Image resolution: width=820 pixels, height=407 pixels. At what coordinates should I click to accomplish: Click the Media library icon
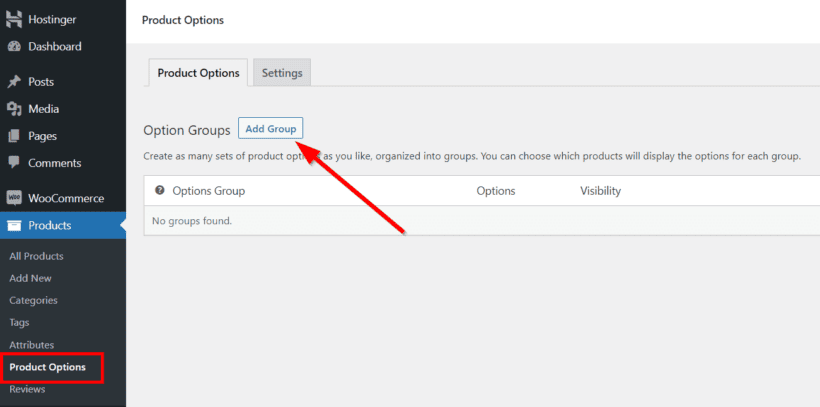click(14, 109)
